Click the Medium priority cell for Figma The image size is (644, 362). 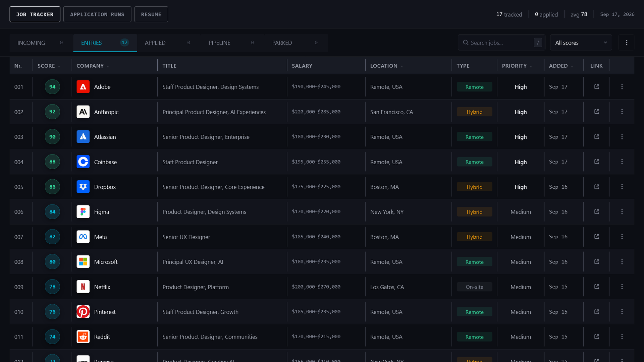pyautogui.click(x=521, y=212)
